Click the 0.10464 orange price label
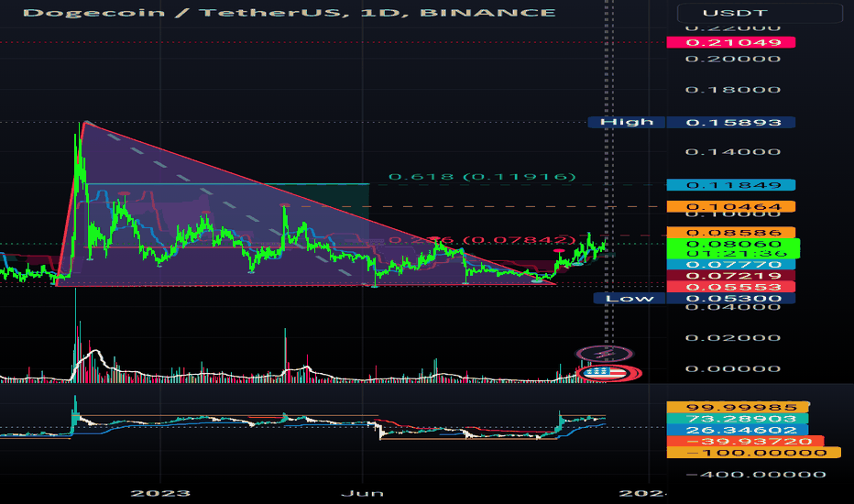854x504 pixels. click(731, 206)
